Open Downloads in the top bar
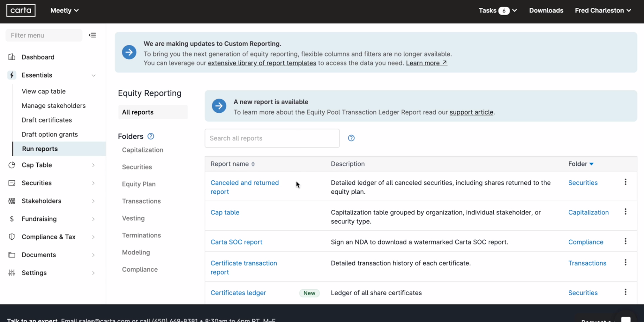Screen dimensions: 644x322 [x=546, y=11]
